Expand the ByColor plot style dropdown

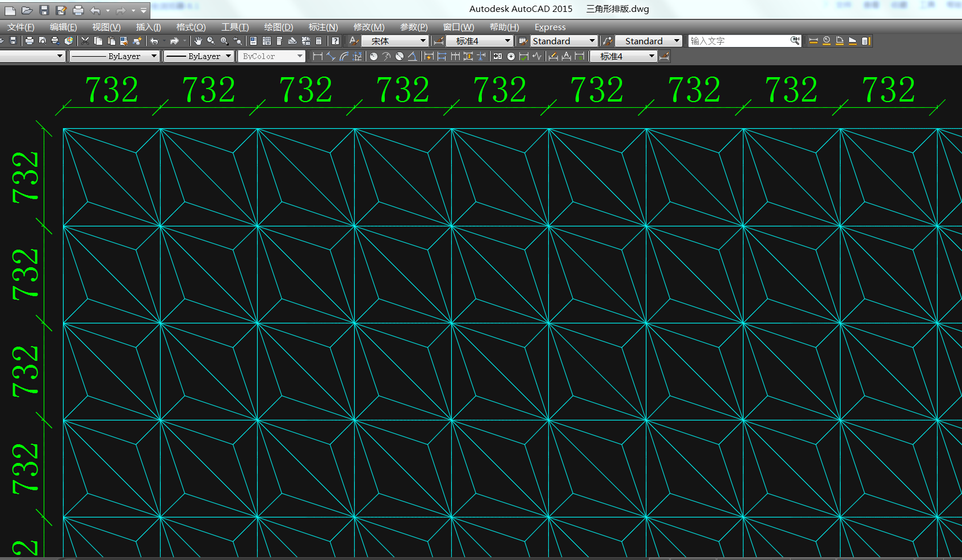300,56
